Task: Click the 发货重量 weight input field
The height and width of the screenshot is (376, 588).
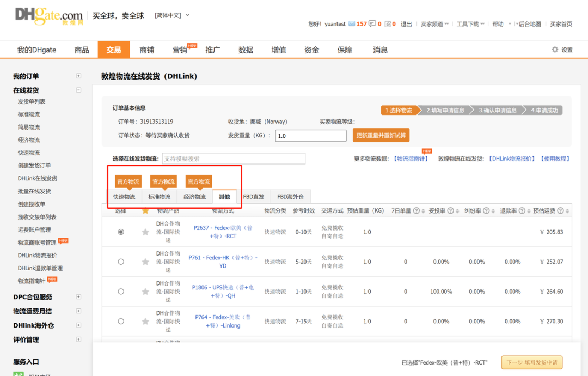Action: (310, 135)
